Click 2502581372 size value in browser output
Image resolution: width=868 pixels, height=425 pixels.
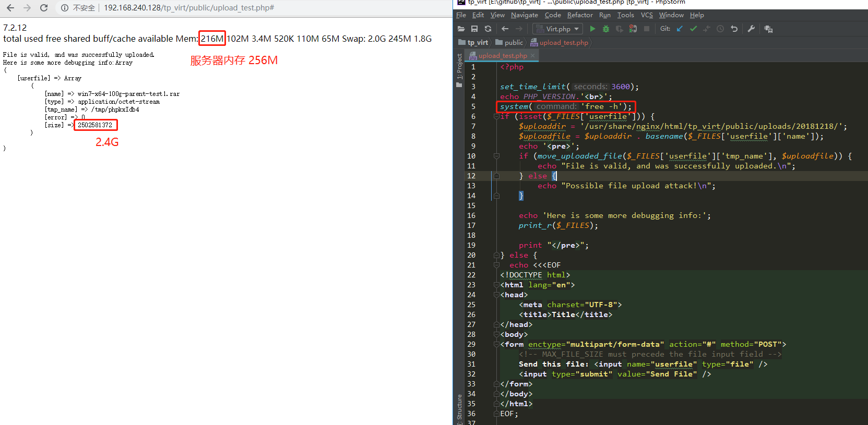[x=95, y=125]
